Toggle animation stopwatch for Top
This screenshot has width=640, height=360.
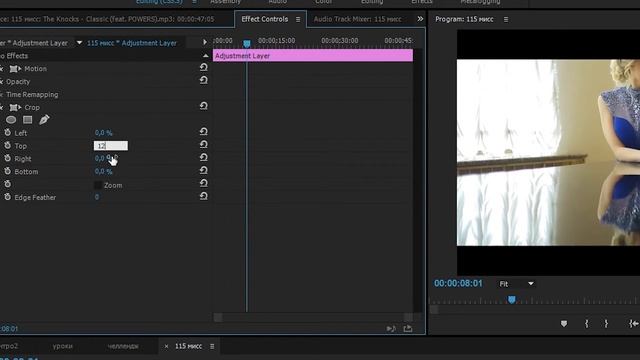[7, 145]
